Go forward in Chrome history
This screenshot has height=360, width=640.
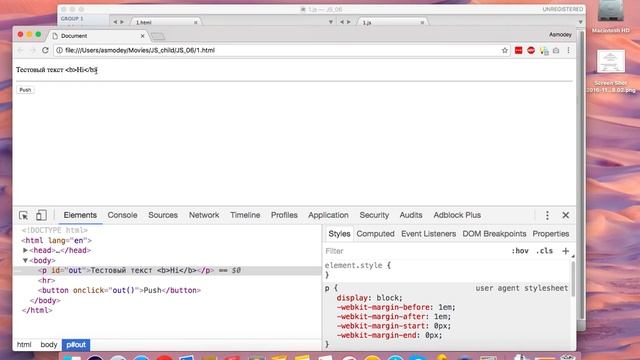click(33, 50)
